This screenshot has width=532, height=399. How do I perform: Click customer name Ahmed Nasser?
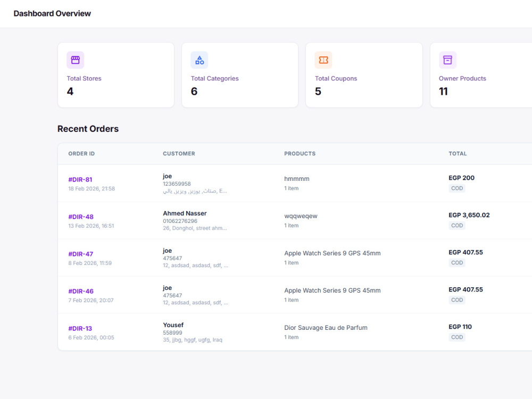pos(185,213)
